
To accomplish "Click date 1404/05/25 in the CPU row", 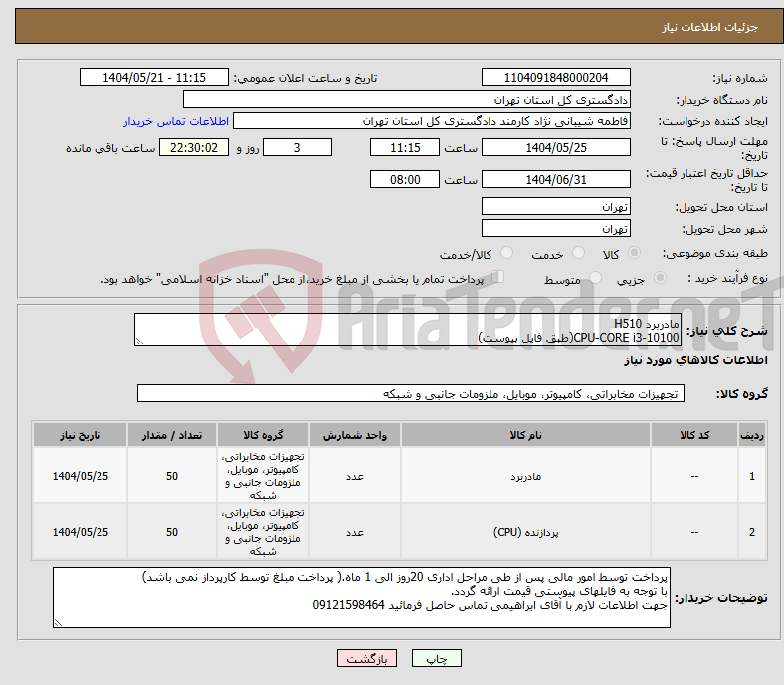I will point(80,532).
